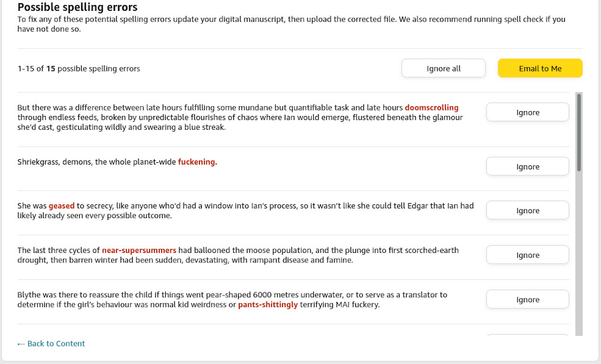Click the 1-15 of 15 errors count

[79, 68]
